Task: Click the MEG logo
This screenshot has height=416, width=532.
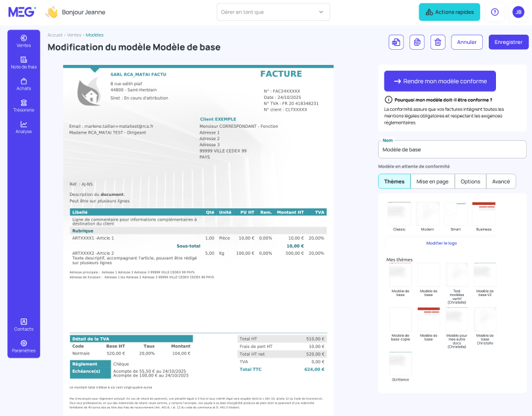Action: [x=22, y=12]
